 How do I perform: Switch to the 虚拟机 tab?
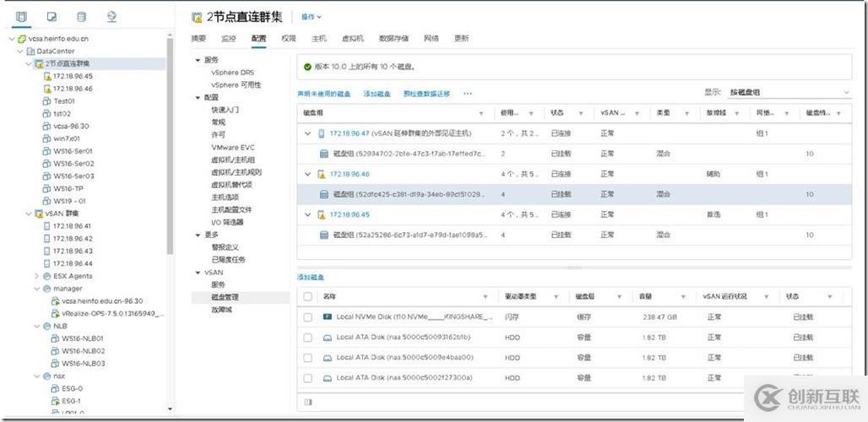coord(353,38)
